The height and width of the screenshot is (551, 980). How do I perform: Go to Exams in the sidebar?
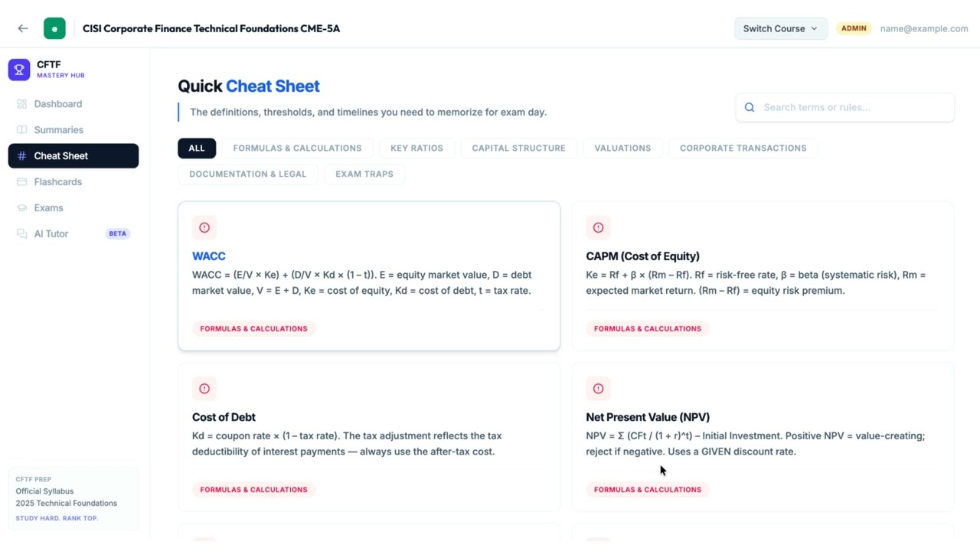tap(48, 208)
